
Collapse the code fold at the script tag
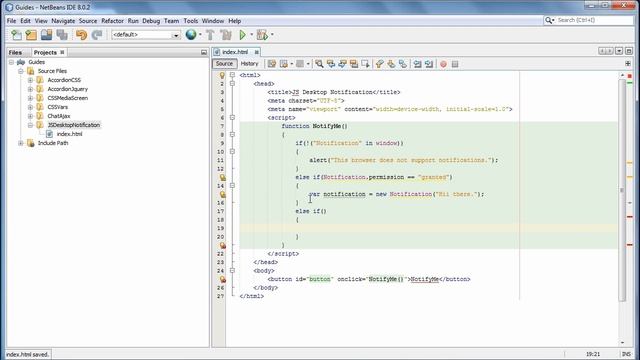click(232, 118)
